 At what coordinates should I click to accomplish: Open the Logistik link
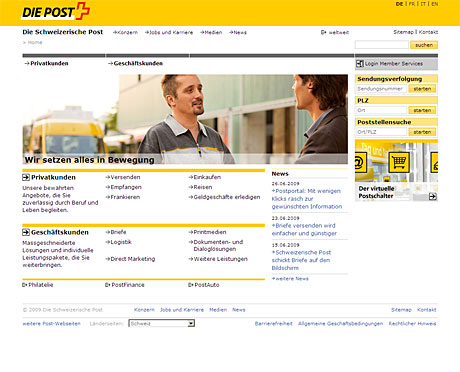coord(119,242)
